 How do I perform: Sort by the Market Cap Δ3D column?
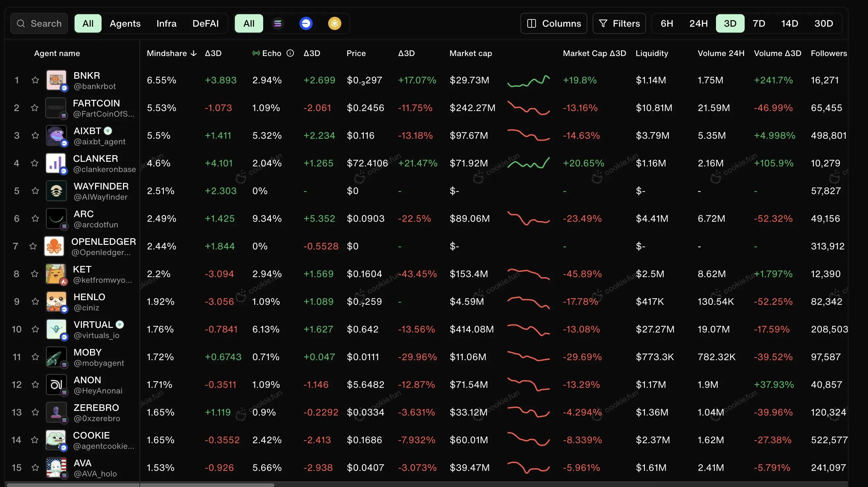coord(594,53)
